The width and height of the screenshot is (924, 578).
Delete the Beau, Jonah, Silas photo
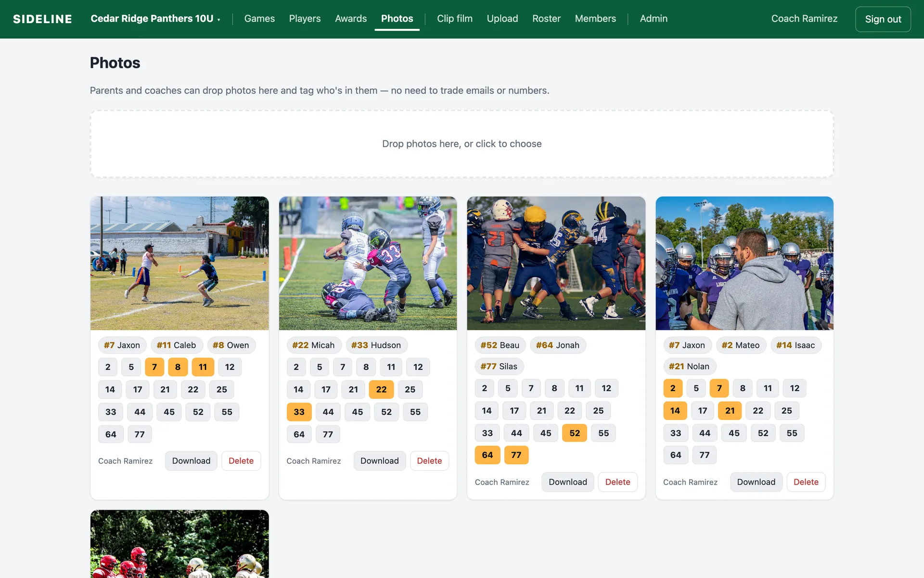[x=617, y=482]
